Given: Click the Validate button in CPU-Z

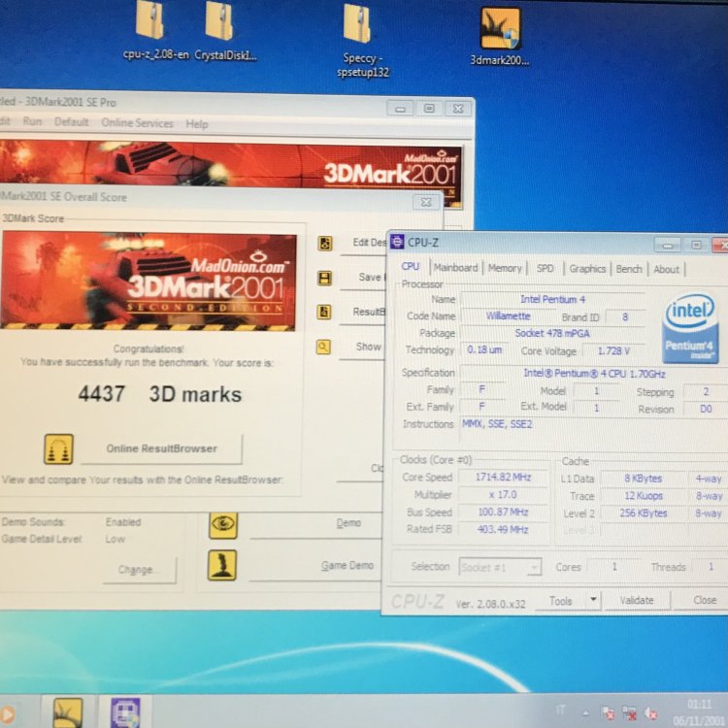Looking at the screenshot, I should [x=637, y=601].
